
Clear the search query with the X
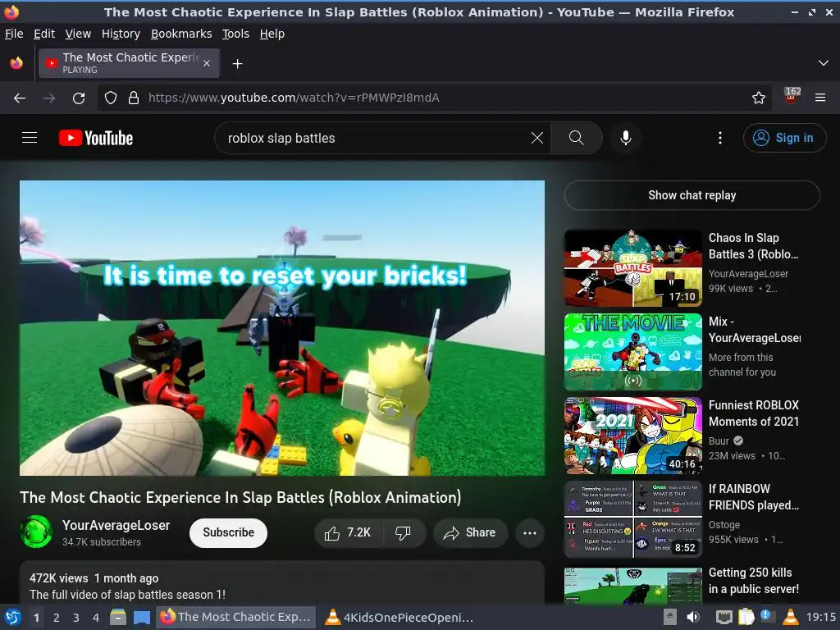(536, 138)
